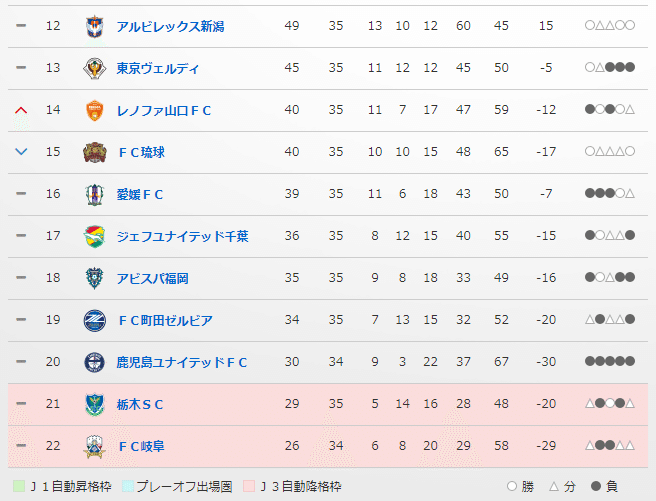This screenshot has height=501, width=656.
Task: Click the Renofa Yamaguchi FC crest
Action: click(94, 110)
